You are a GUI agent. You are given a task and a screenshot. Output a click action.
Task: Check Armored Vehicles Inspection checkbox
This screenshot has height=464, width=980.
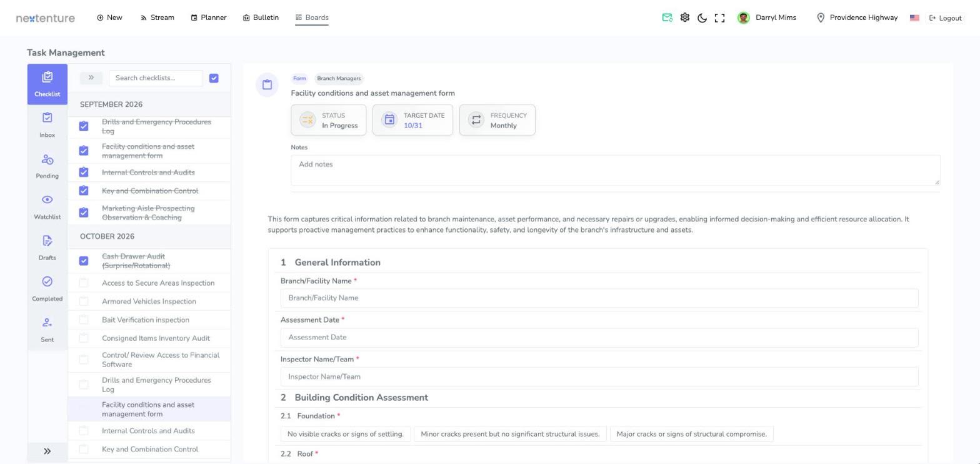click(84, 301)
